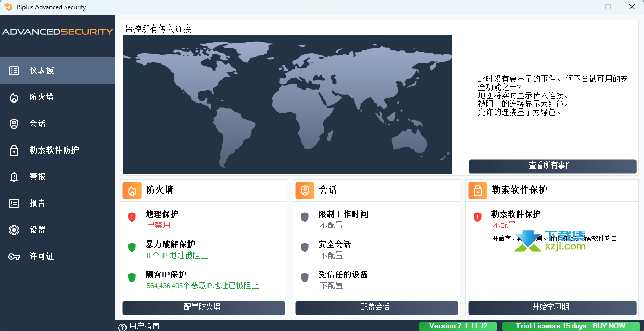
Task: Click gray shield beside 受信任的设备
Action: pos(305,277)
